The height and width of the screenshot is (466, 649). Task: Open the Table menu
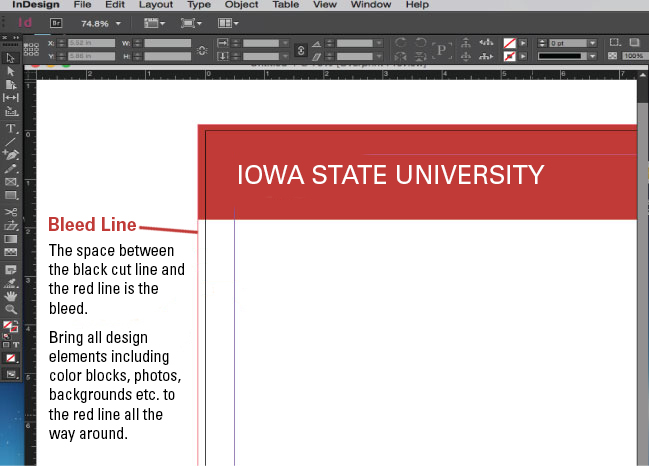[x=286, y=5]
